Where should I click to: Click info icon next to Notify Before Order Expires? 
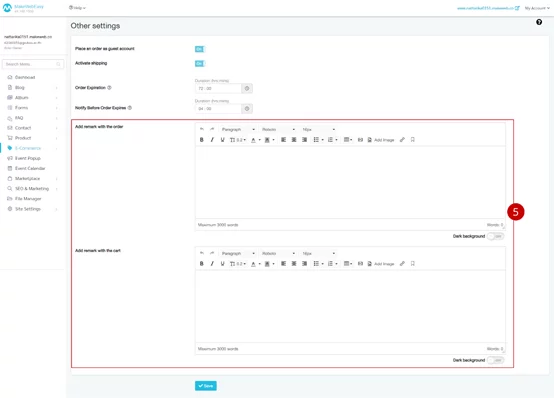click(130, 107)
